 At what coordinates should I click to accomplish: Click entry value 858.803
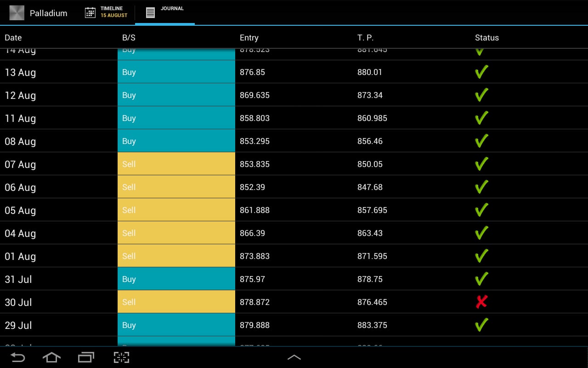(x=254, y=118)
